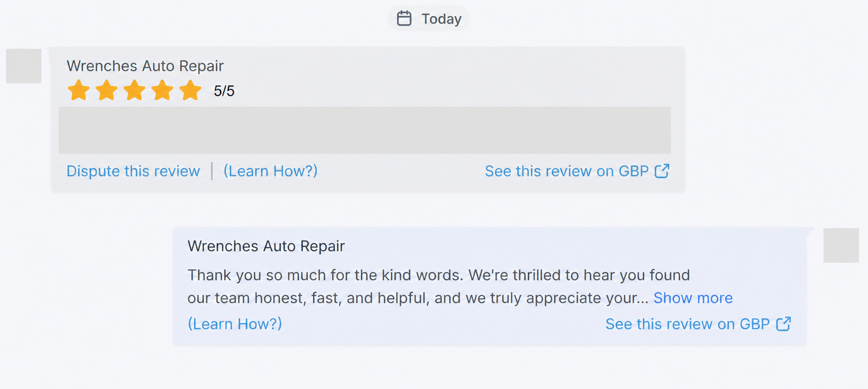
Task: Open external link icon in the review card
Action: (x=662, y=171)
